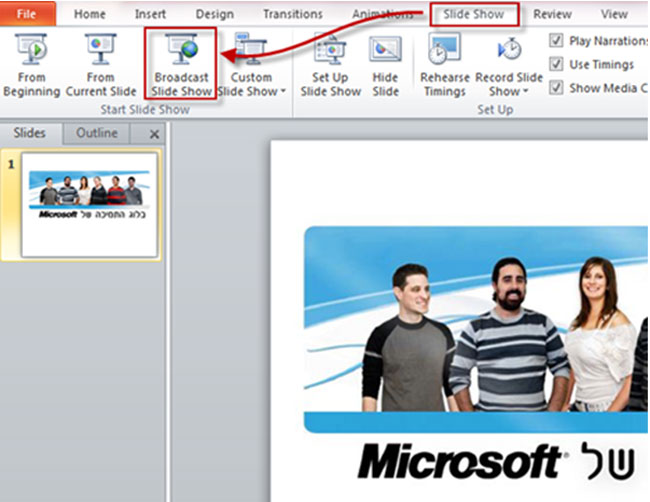Click the Hide Slide icon
Viewport: 650px width, 502px height.
[x=385, y=50]
